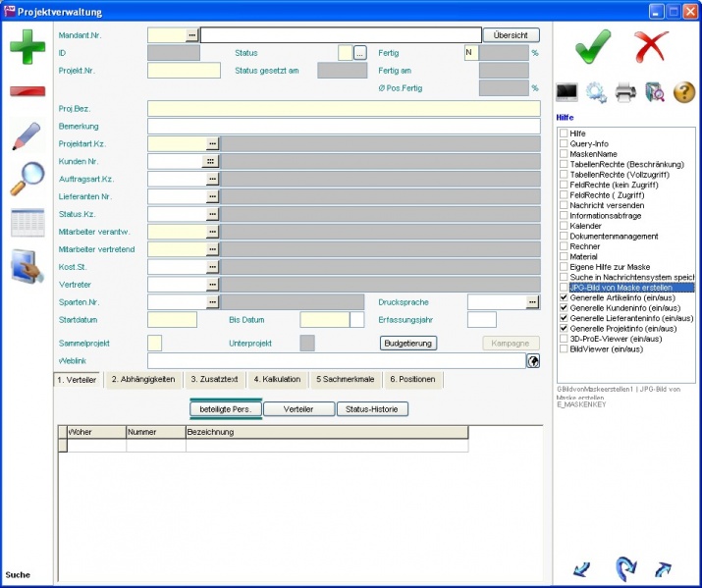Click the gear settings icon
The height and width of the screenshot is (588, 702).
click(x=596, y=93)
